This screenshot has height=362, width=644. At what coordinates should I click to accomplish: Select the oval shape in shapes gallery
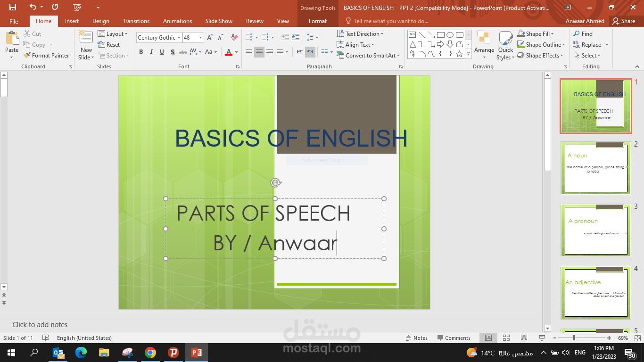point(450,35)
